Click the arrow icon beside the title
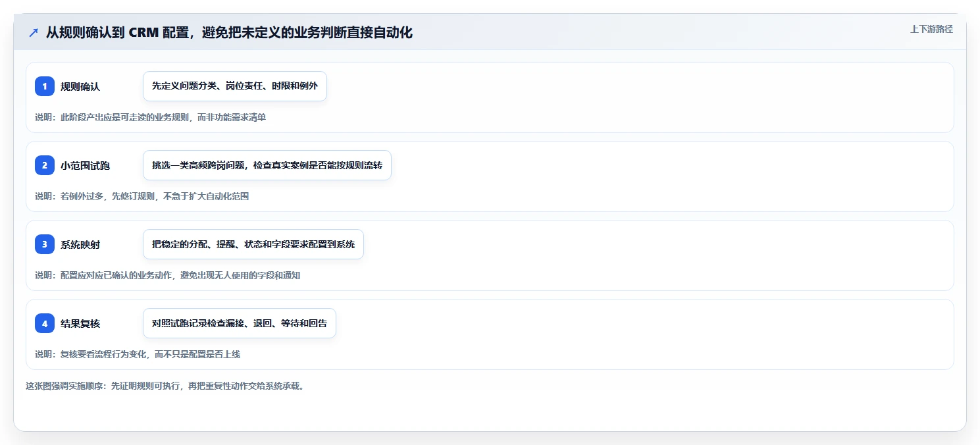This screenshot has width=980, height=445. click(x=34, y=33)
